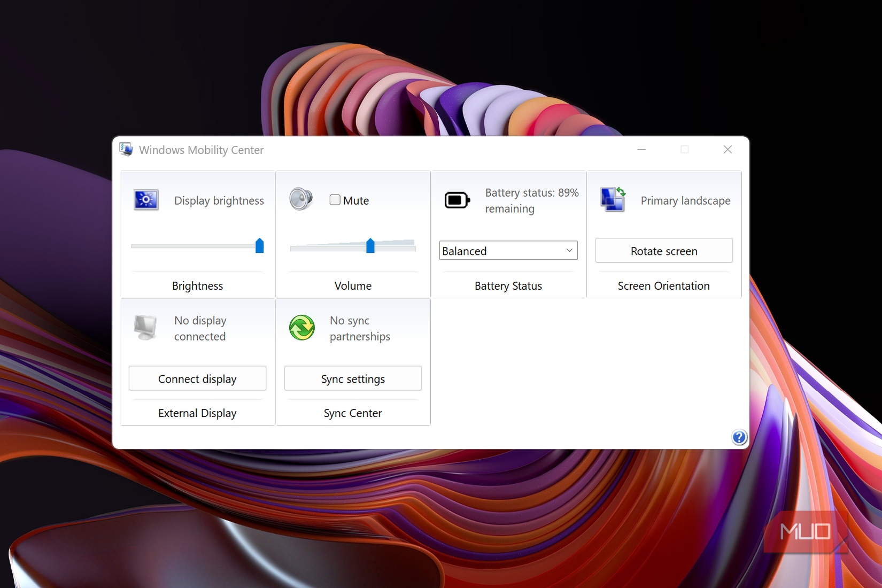
Task: Click the display brightness slider thumb
Action: point(260,245)
